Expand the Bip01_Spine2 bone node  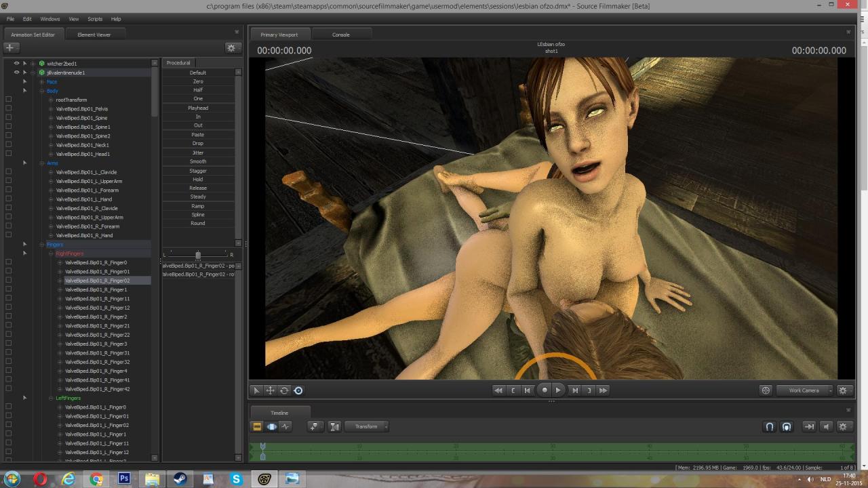51,136
